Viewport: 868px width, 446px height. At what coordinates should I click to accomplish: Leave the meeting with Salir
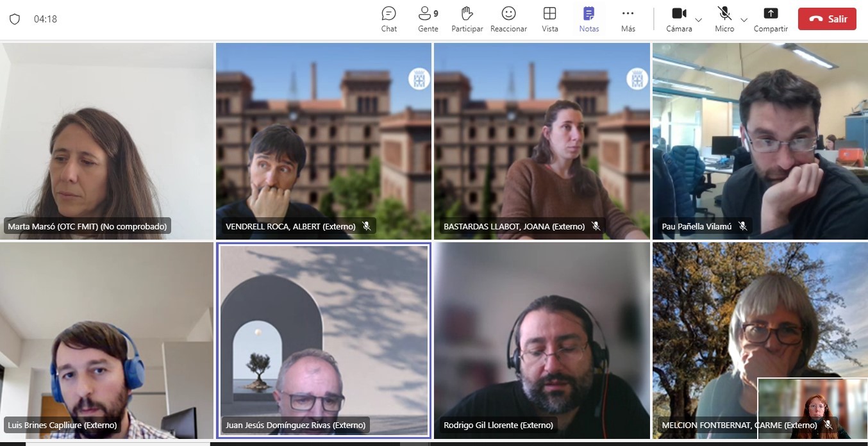click(827, 19)
